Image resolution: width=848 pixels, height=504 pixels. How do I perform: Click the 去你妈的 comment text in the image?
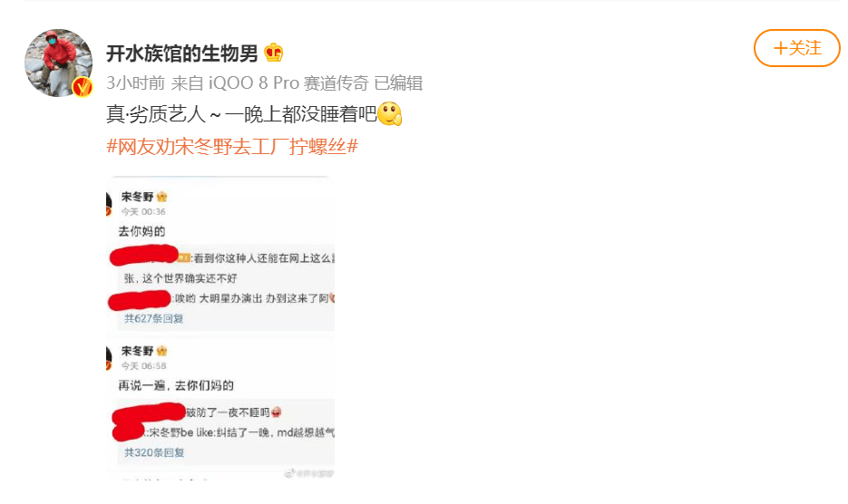tap(141, 231)
